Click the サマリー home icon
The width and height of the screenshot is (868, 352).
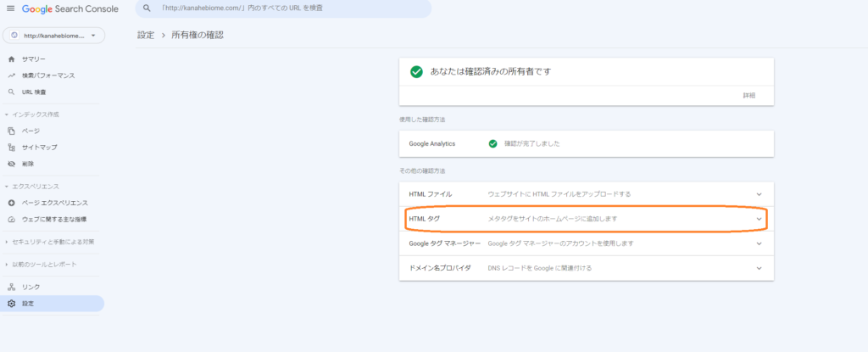pyautogui.click(x=11, y=59)
